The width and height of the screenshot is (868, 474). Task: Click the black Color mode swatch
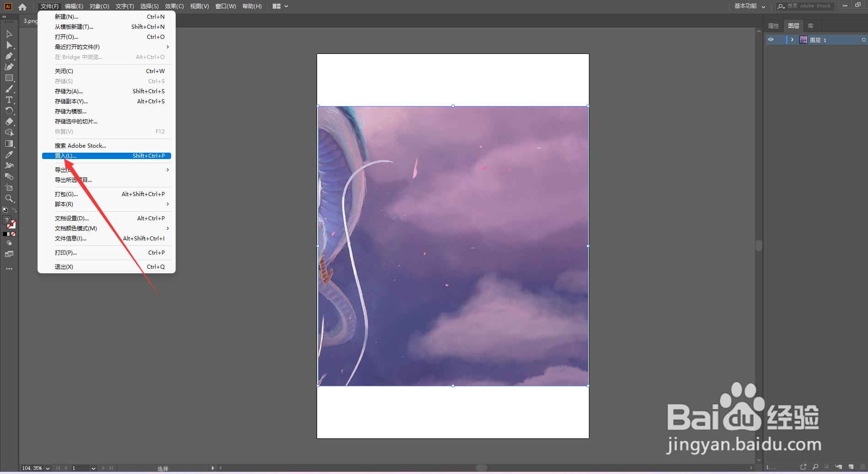[5, 234]
